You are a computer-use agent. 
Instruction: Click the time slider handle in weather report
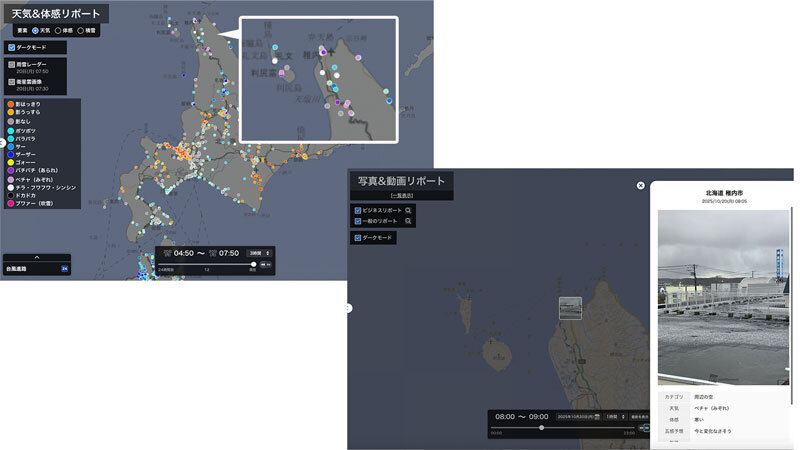click(253, 264)
